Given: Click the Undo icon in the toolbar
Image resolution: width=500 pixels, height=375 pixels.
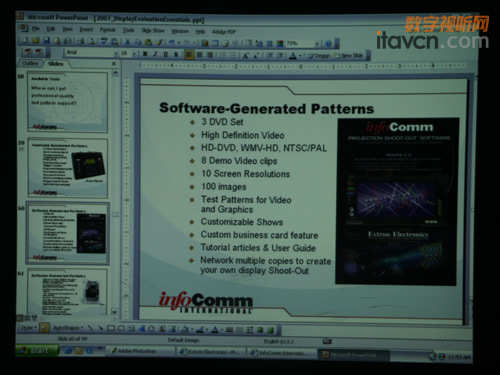Looking at the screenshot, I should [172, 42].
